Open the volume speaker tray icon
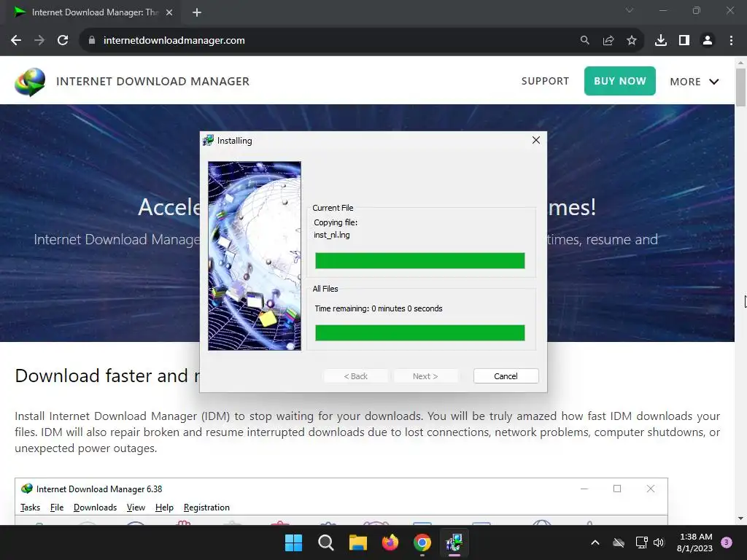Viewport: 747px width, 560px height. click(659, 542)
